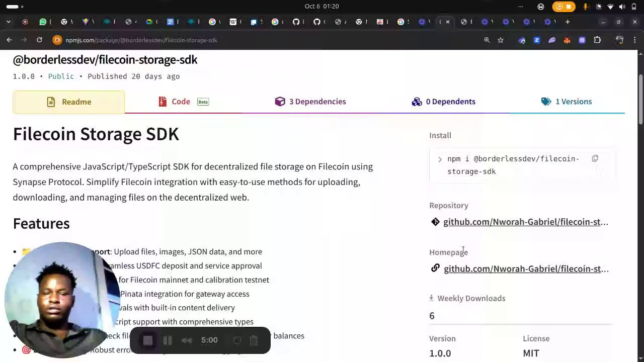Screen dimensions: 644x362
Task: Switch to the Code tab
Action: click(183, 102)
